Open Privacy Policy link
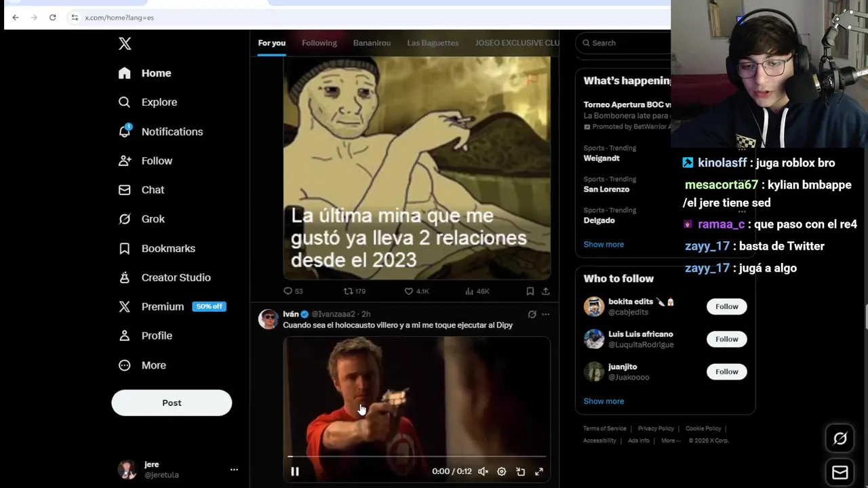 click(x=656, y=428)
